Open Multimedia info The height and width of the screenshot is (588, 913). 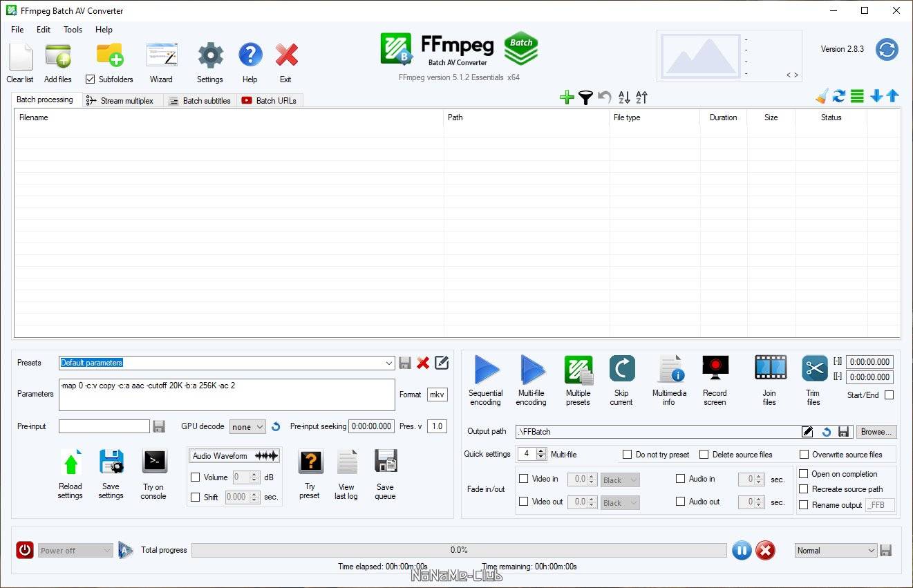coord(670,369)
